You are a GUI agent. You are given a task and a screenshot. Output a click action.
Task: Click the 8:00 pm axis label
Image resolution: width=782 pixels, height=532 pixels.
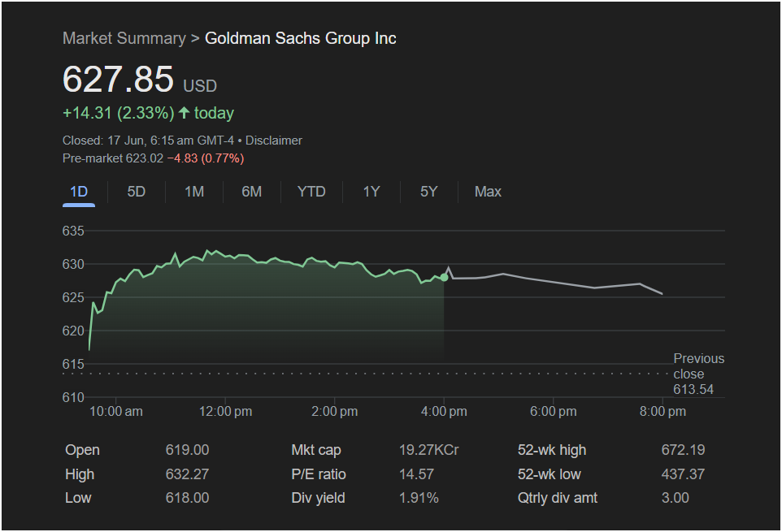pos(663,412)
